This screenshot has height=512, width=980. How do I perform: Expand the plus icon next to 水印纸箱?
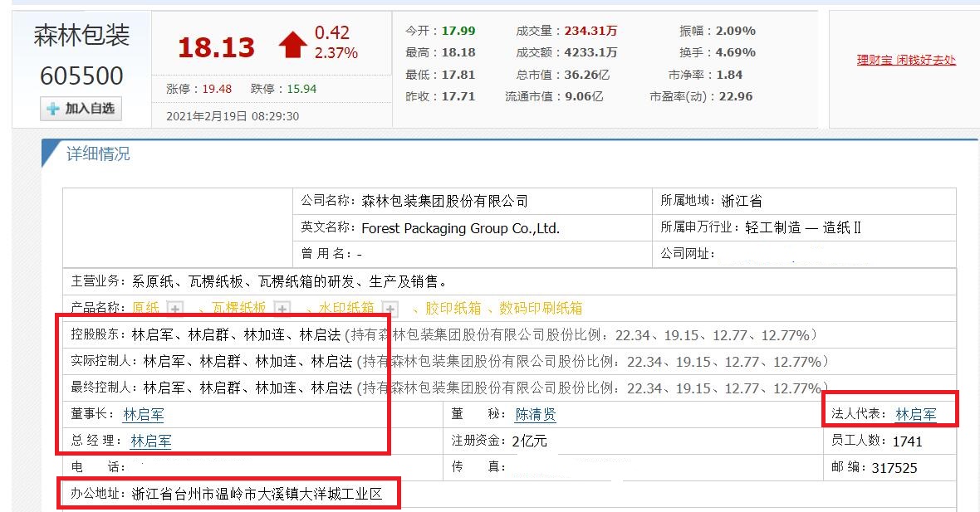coord(390,309)
